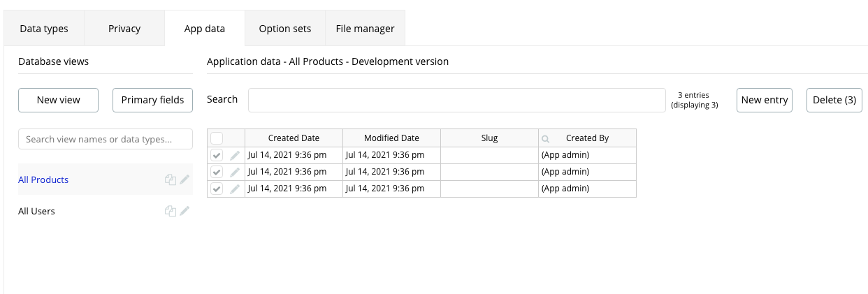The width and height of the screenshot is (868, 294).
Task: Copy the All Products view
Action: pos(170,179)
